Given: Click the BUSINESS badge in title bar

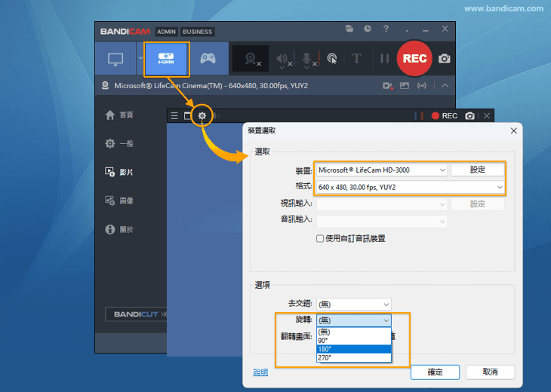Looking at the screenshot, I should click(198, 32).
